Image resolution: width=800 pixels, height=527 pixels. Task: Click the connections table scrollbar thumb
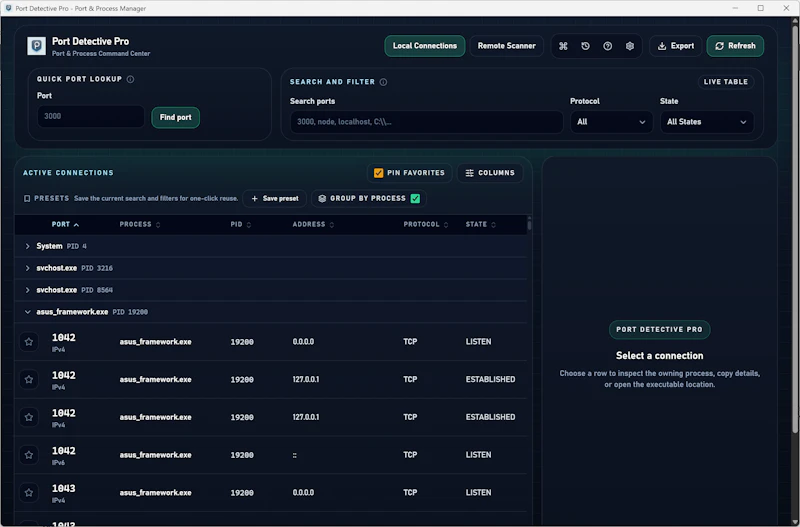tap(529, 224)
